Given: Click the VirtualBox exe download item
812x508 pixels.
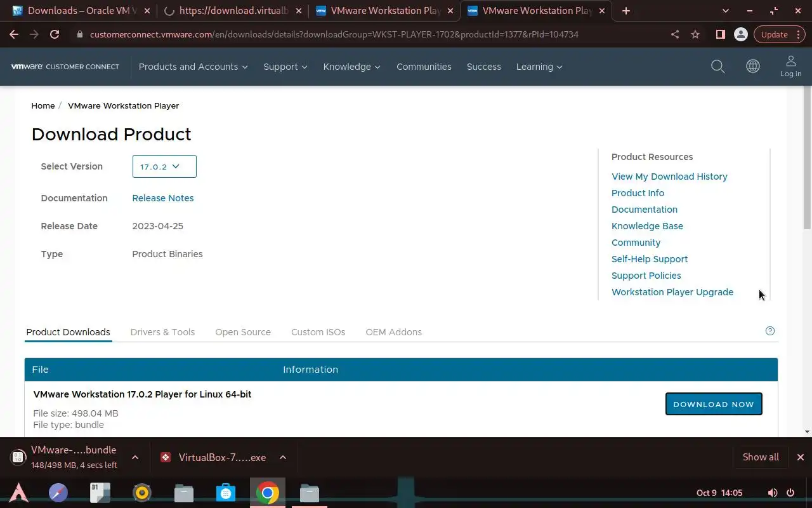Looking at the screenshot, I should [x=213, y=457].
